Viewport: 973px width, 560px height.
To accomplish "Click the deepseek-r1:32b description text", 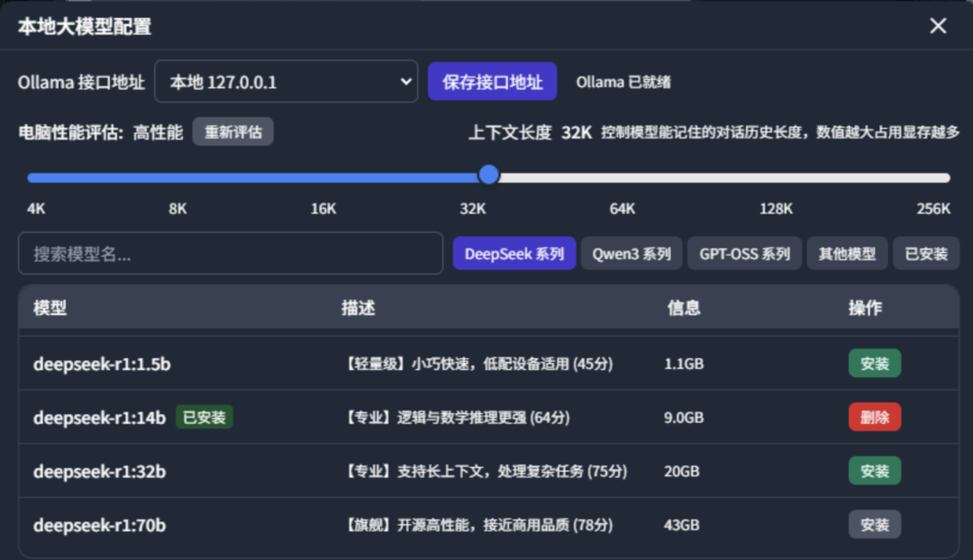I will [x=485, y=471].
